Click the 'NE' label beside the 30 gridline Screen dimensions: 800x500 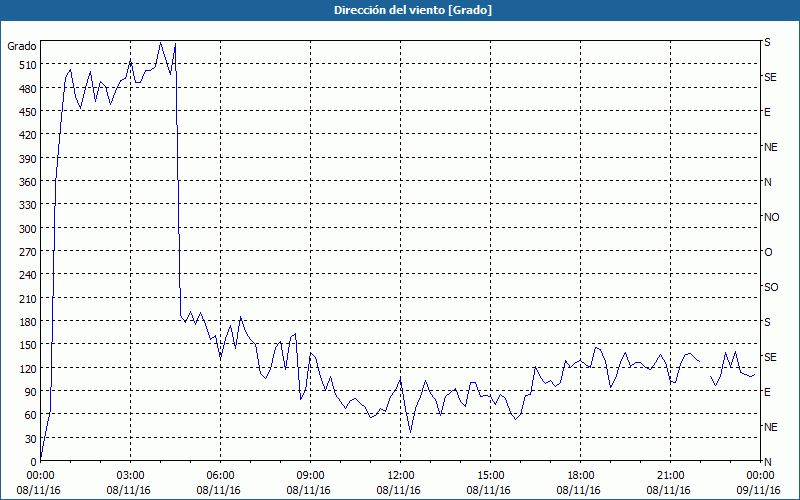(x=770, y=427)
